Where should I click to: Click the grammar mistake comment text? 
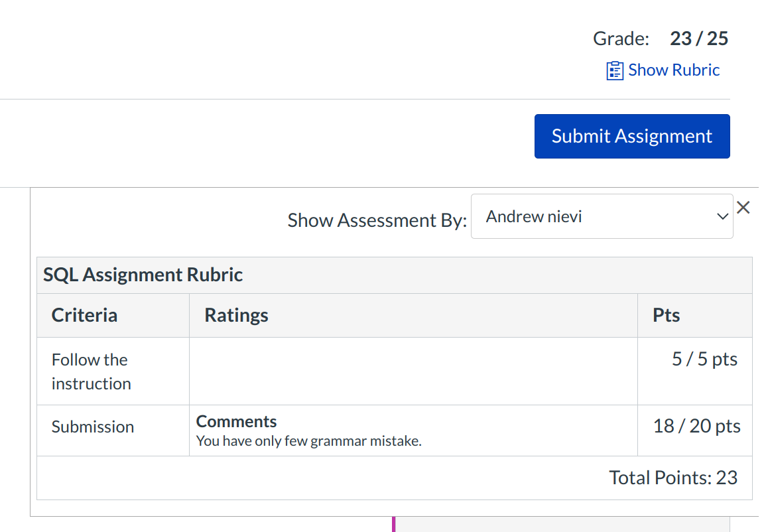(308, 441)
